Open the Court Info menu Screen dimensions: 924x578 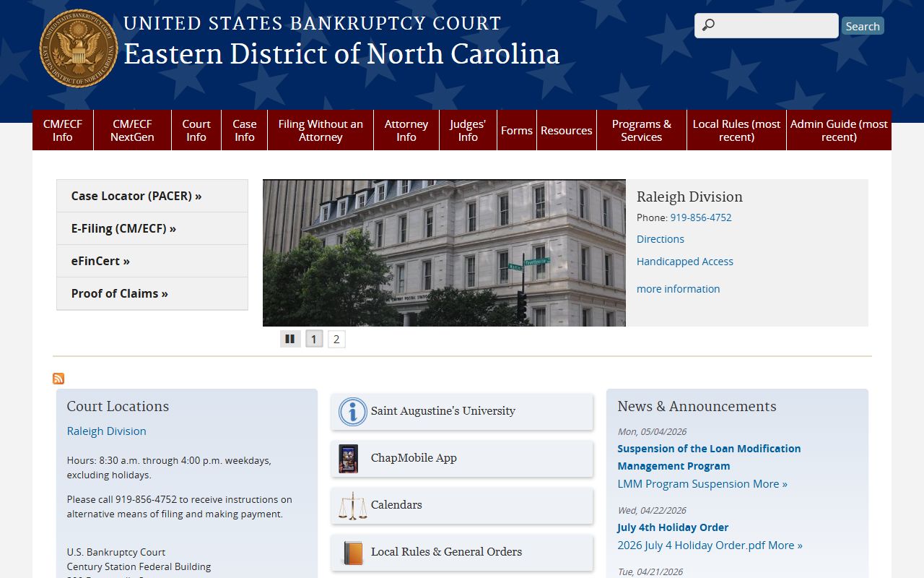[196, 130]
